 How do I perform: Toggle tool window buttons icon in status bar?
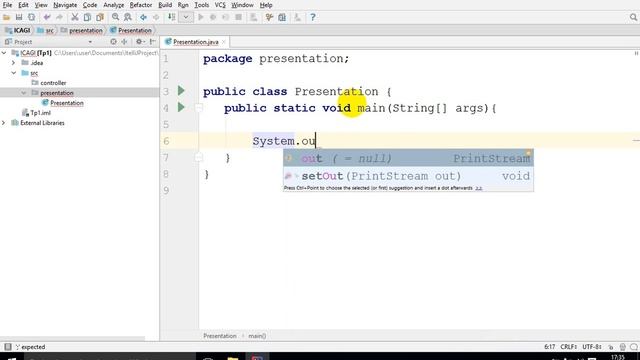pos(8,347)
